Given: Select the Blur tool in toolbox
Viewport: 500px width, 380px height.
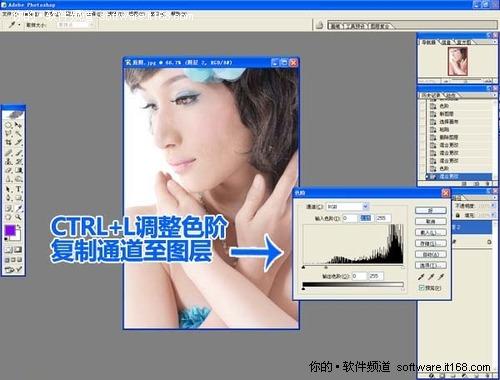Looking at the screenshot, I should click(x=8, y=179).
